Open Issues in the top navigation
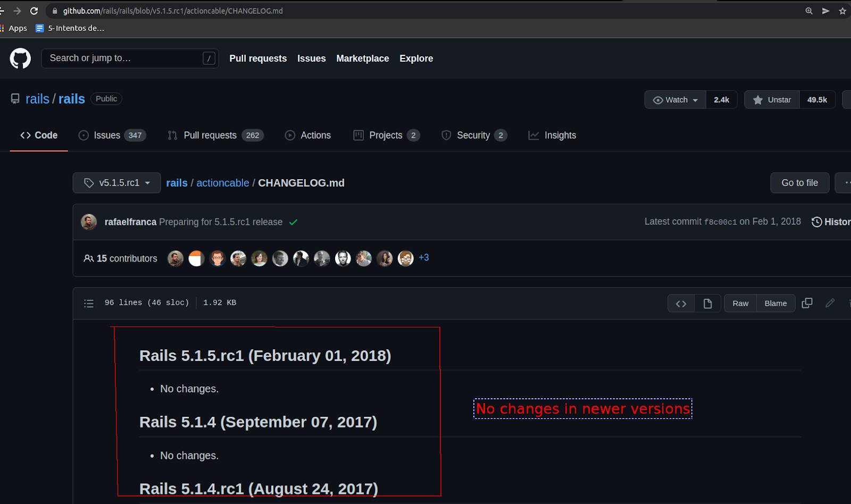Viewport: 851px width, 504px height. [311, 58]
